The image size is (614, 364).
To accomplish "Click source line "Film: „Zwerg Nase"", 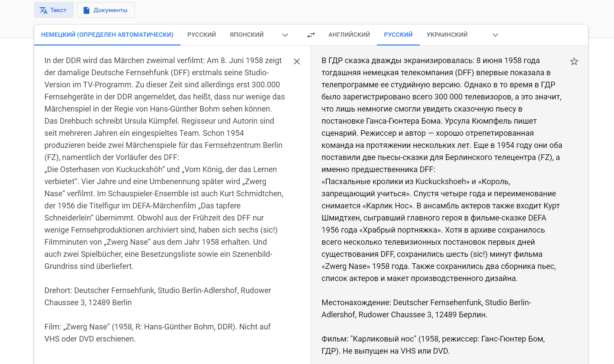I will (158, 327).
